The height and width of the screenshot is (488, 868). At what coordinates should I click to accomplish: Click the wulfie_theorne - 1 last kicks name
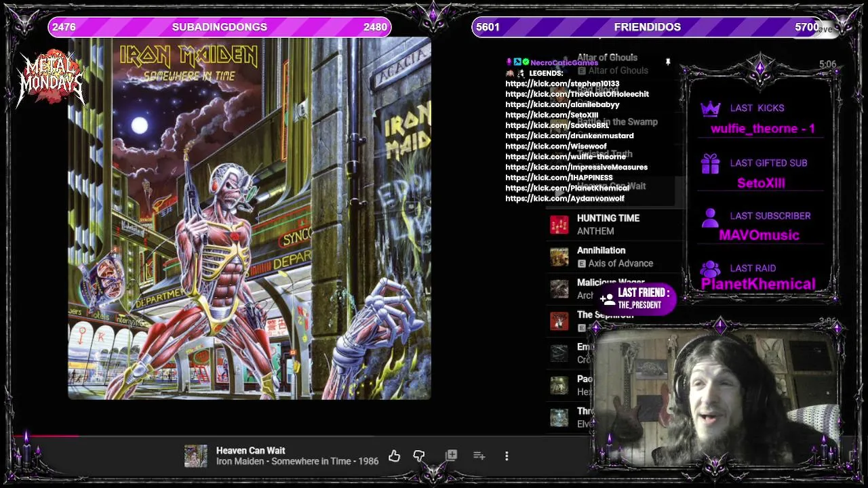point(763,129)
